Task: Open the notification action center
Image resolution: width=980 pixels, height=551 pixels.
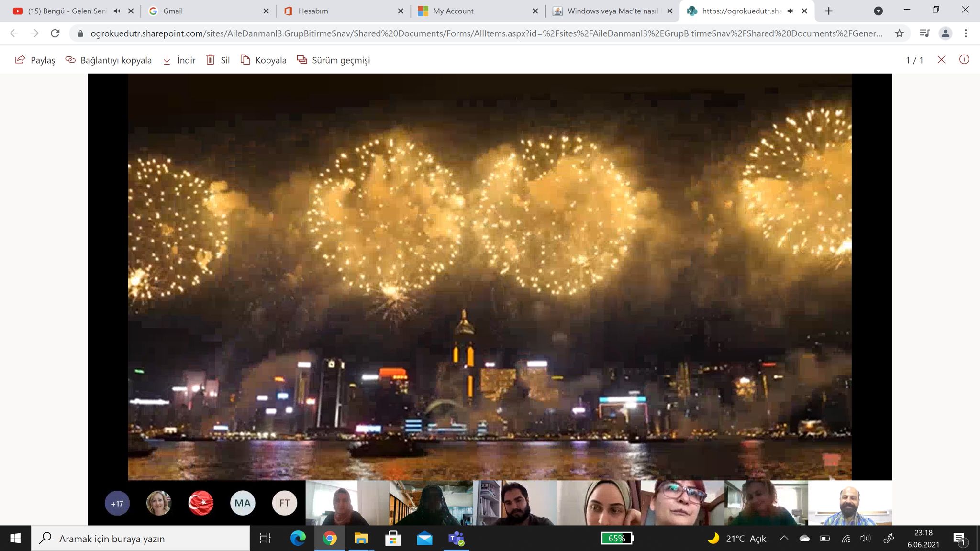Action: click(x=960, y=539)
